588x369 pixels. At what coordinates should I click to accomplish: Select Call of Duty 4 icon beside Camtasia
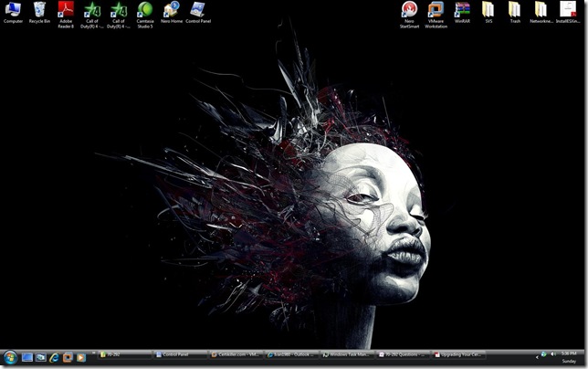[119, 15]
